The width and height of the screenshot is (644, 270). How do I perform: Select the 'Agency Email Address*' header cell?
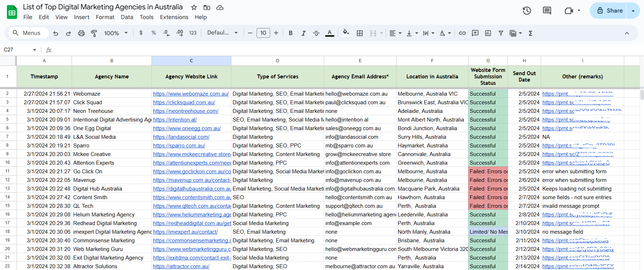360,77
